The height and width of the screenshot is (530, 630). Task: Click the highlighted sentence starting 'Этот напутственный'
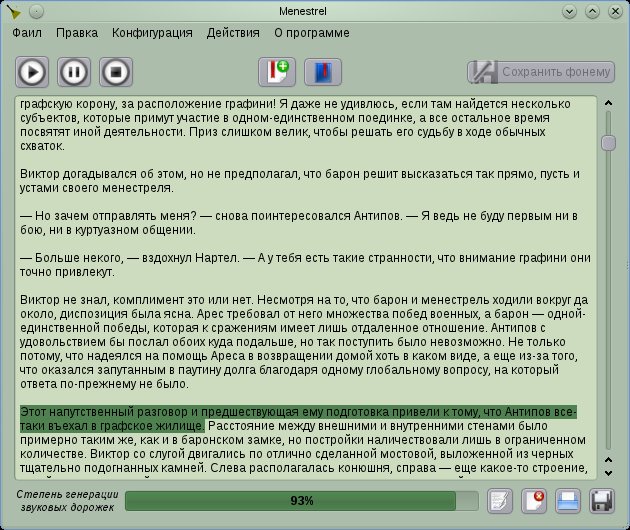298,419
